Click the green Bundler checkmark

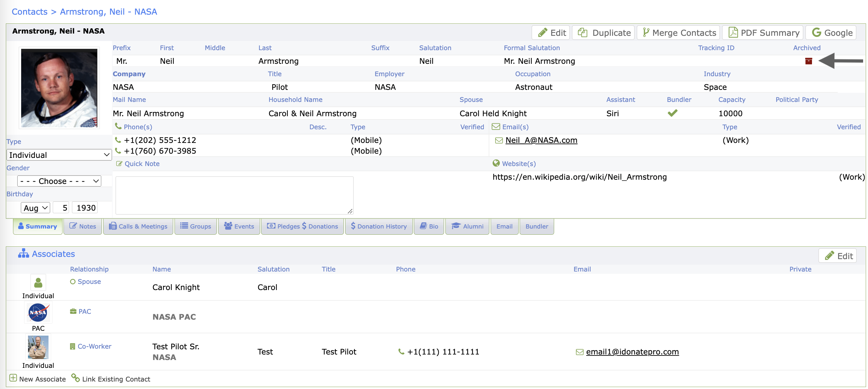pos(672,113)
